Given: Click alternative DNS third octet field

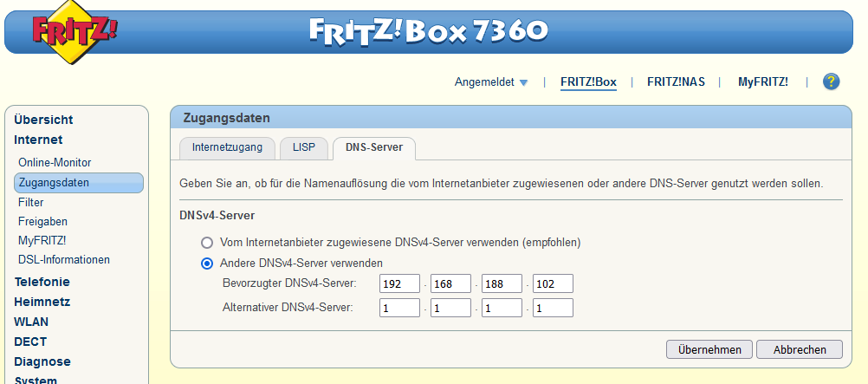Looking at the screenshot, I should [502, 308].
